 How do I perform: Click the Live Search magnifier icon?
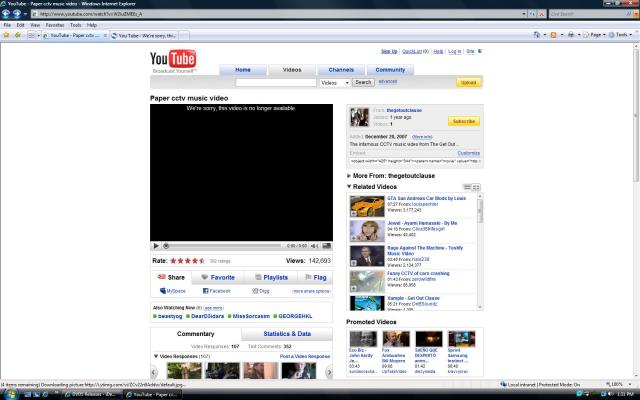click(x=629, y=14)
